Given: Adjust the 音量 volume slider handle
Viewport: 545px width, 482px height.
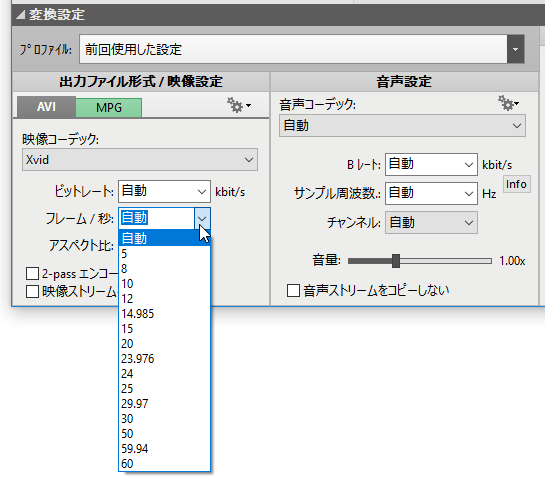Looking at the screenshot, I should tap(396, 261).
